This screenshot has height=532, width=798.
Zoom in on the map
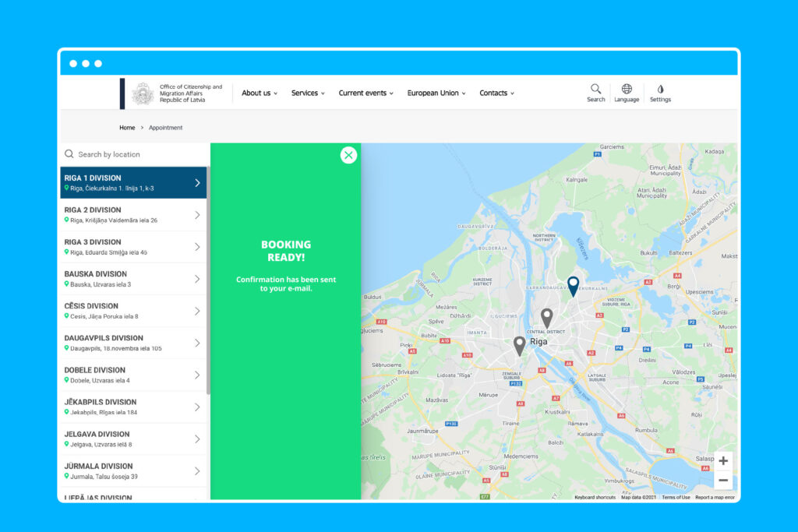coord(723,460)
